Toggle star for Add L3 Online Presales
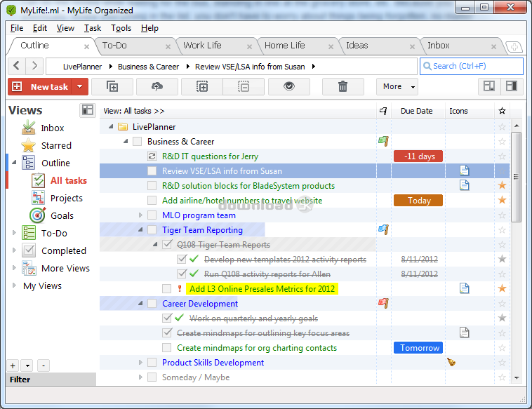Image resolution: width=532 pixels, height=409 pixels. tap(502, 288)
